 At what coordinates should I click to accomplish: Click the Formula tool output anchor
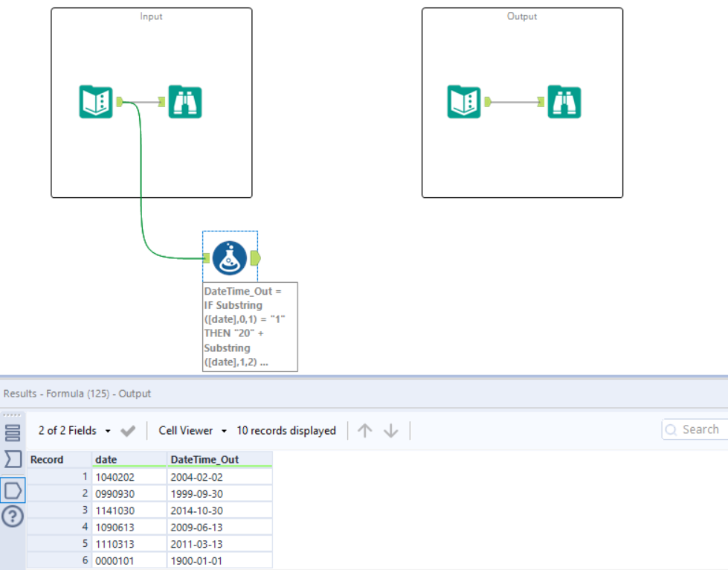[x=255, y=257]
